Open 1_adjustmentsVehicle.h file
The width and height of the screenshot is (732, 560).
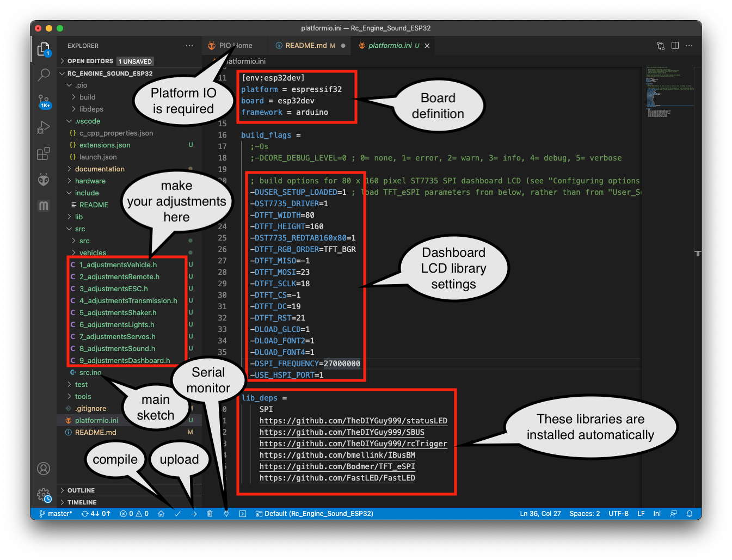(130, 265)
